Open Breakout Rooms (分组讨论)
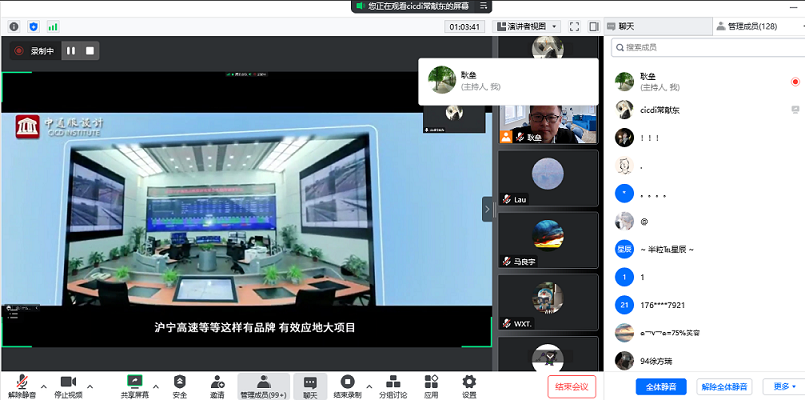Screen dimensions: 805x400 click(389, 383)
